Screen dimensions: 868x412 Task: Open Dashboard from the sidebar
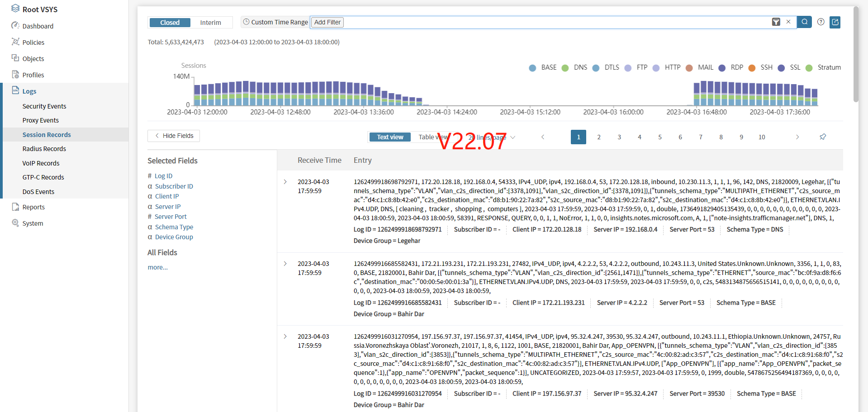pos(38,26)
